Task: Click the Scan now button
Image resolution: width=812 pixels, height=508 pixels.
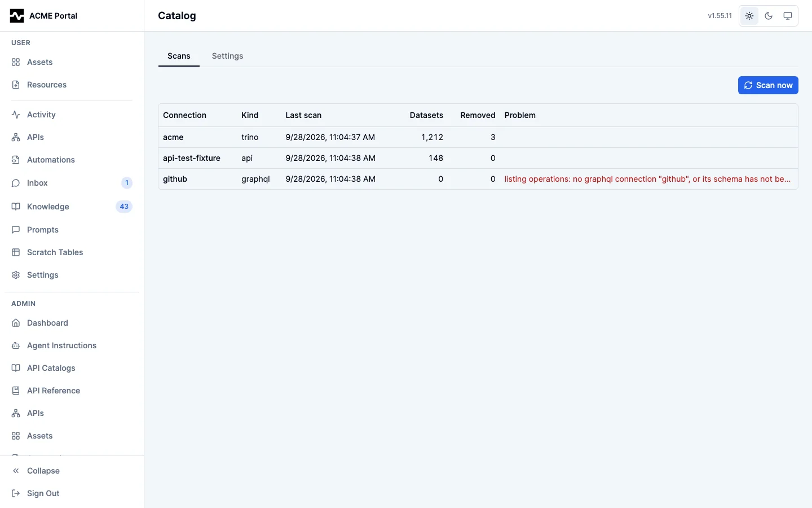Action: pyautogui.click(x=768, y=85)
